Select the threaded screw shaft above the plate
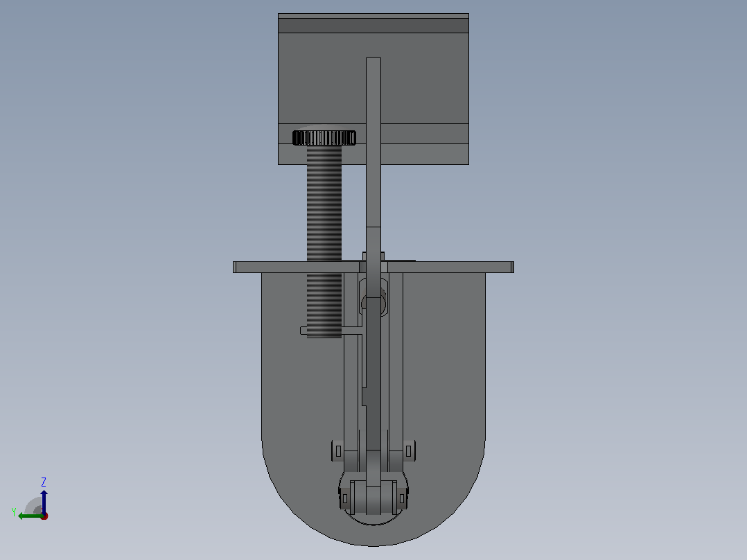Image resolution: width=747 pixels, height=560 pixels. pyautogui.click(x=324, y=204)
